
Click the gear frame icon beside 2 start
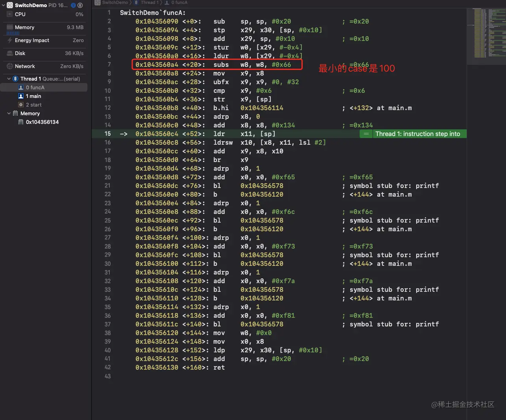[21, 105]
